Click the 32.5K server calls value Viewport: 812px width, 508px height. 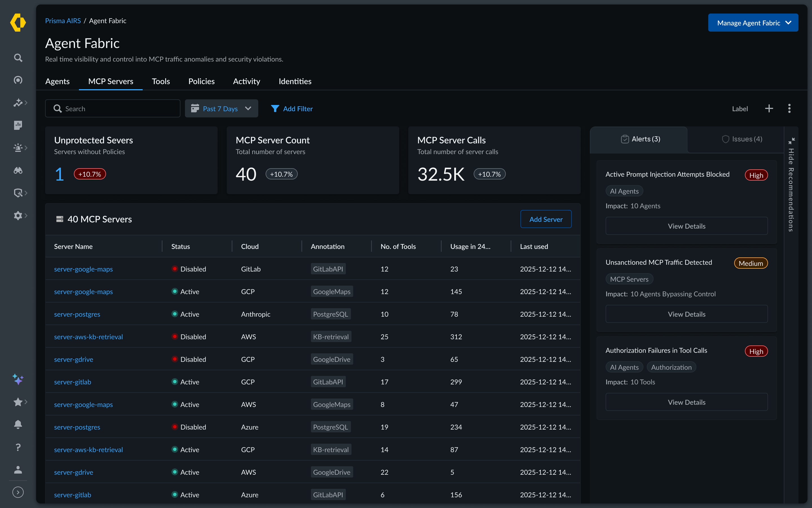coord(441,174)
